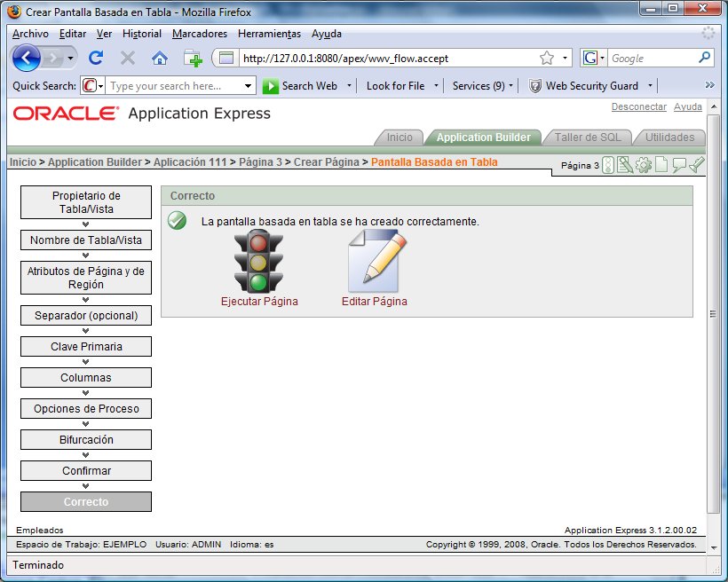Click the page identity icon in the address bar
Viewport: 728px width, 582px height.
tap(226, 58)
